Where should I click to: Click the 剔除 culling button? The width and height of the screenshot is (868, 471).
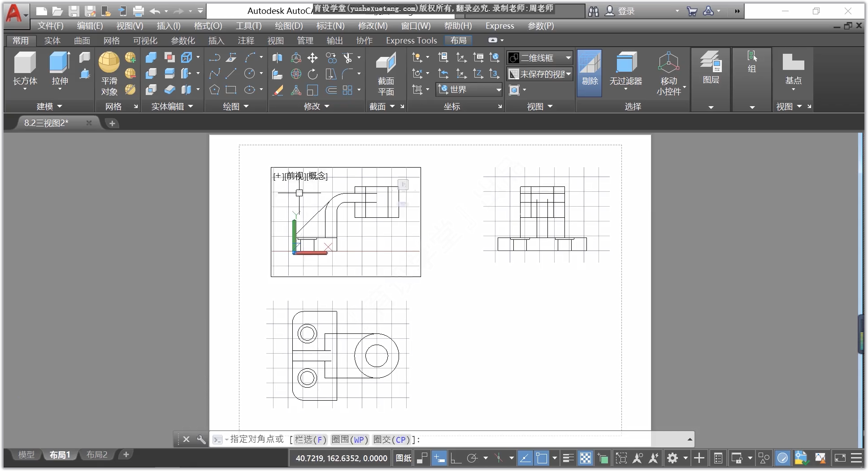click(590, 73)
